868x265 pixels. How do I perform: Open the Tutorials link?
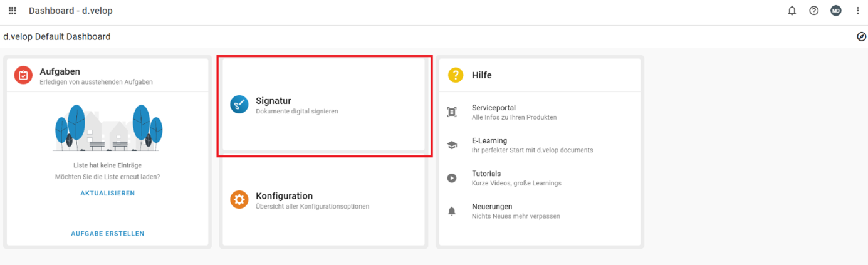coord(486,174)
